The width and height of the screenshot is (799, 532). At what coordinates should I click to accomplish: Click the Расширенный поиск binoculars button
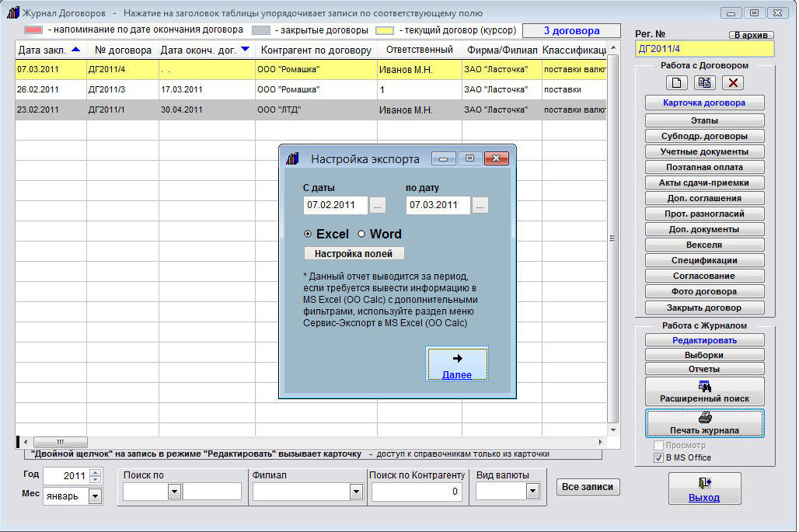click(x=704, y=391)
